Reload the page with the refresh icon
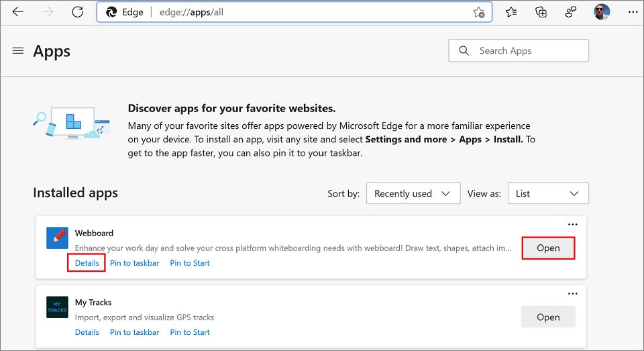This screenshot has width=644, height=351. (78, 12)
